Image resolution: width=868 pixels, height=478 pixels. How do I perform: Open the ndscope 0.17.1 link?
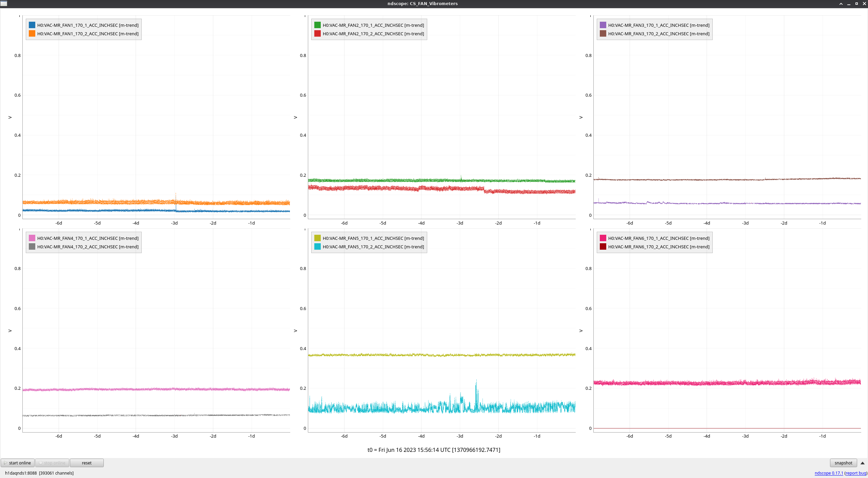pyautogui.click(x=829, y=473)
